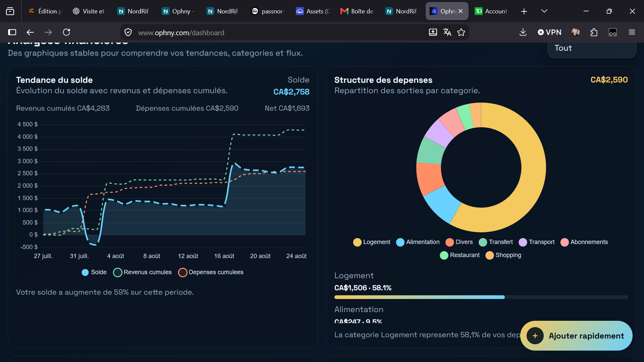Open the extensions puzzle icon
644x362 pixels.
pos(594,32)
